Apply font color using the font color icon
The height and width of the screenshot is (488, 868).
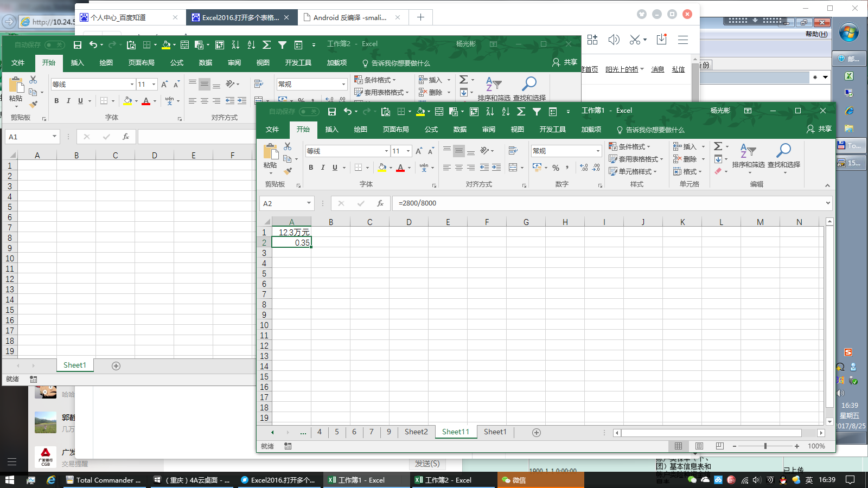401,168
